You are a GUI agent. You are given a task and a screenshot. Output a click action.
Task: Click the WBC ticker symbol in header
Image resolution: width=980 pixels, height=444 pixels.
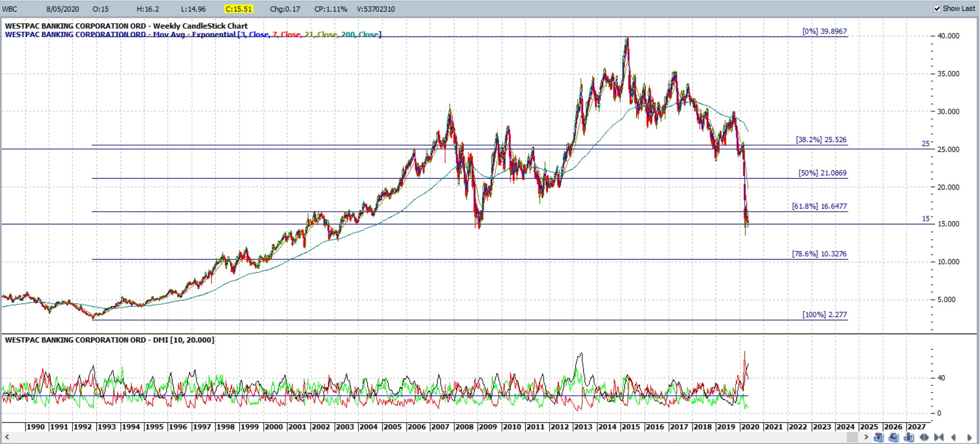pyautogui.click(x=10, y=9)
